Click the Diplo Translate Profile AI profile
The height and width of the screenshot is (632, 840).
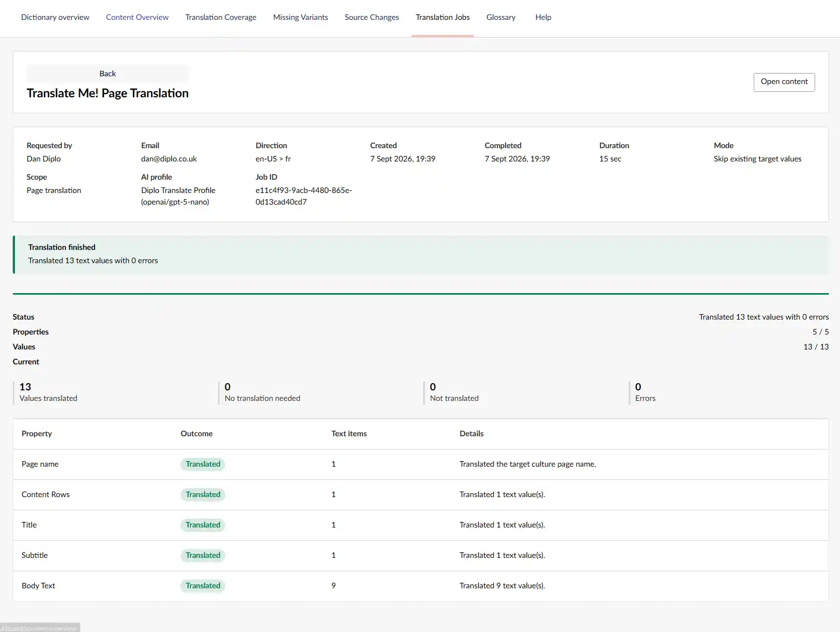pos(178,196)
